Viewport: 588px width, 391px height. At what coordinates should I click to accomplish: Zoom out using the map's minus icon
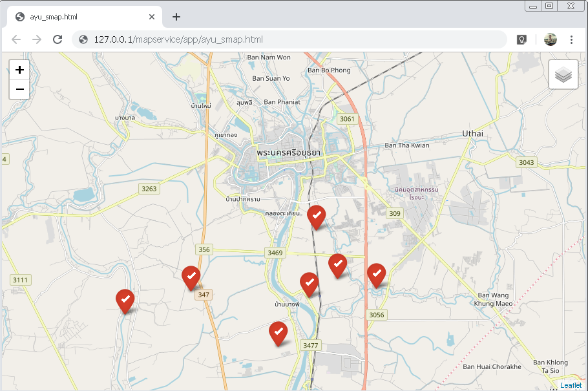point(19,89)
